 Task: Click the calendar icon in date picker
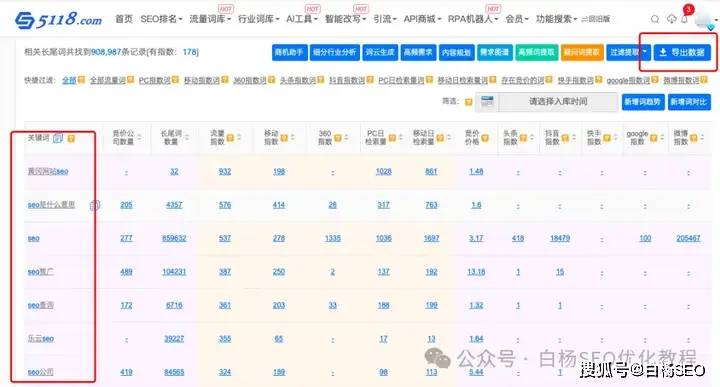[x=487, y=101]
